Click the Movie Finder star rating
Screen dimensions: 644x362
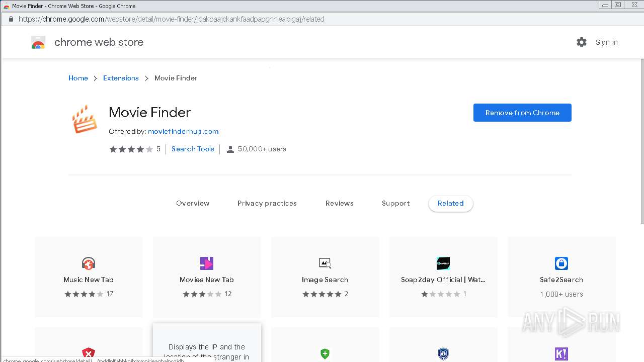point(131,149)
